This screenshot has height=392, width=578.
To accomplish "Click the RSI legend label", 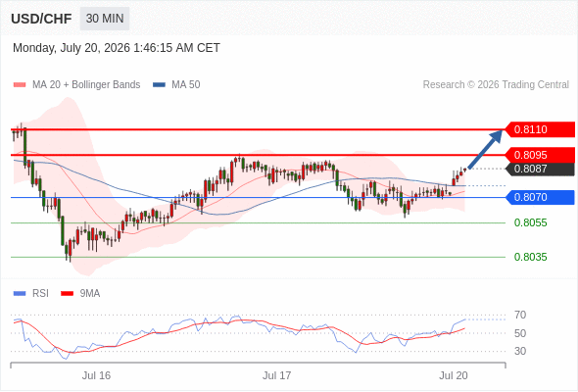I will (x=40, y=294).
